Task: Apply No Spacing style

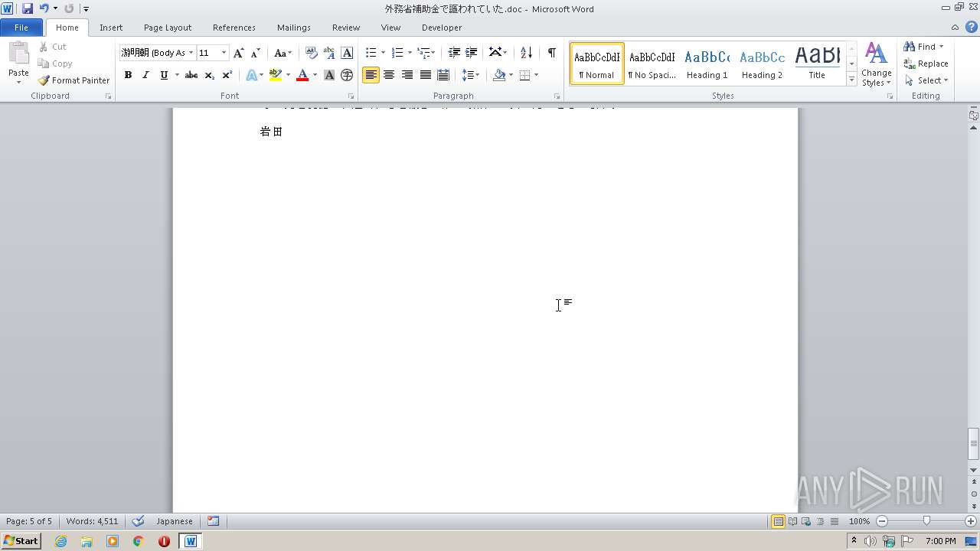Action: 652,64
